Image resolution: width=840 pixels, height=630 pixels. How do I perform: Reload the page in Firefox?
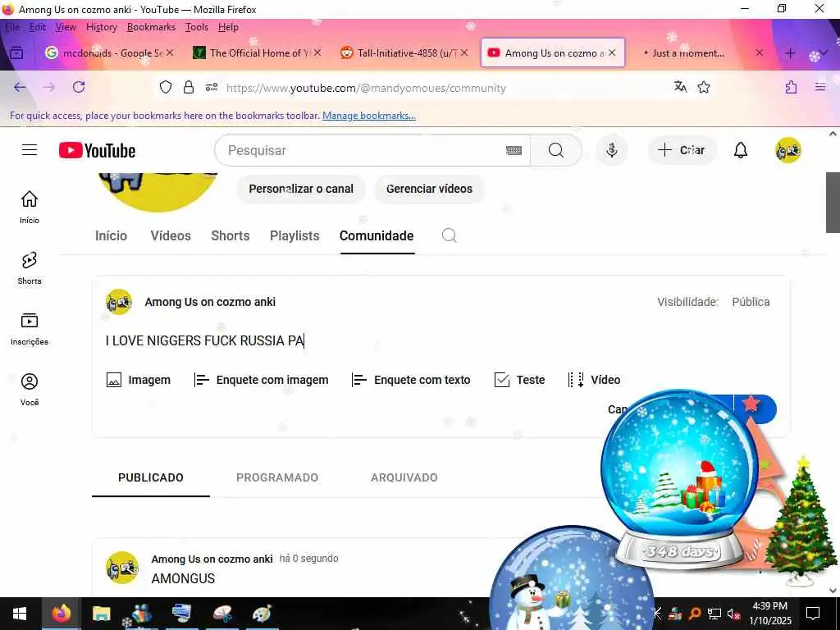[79, 87]
